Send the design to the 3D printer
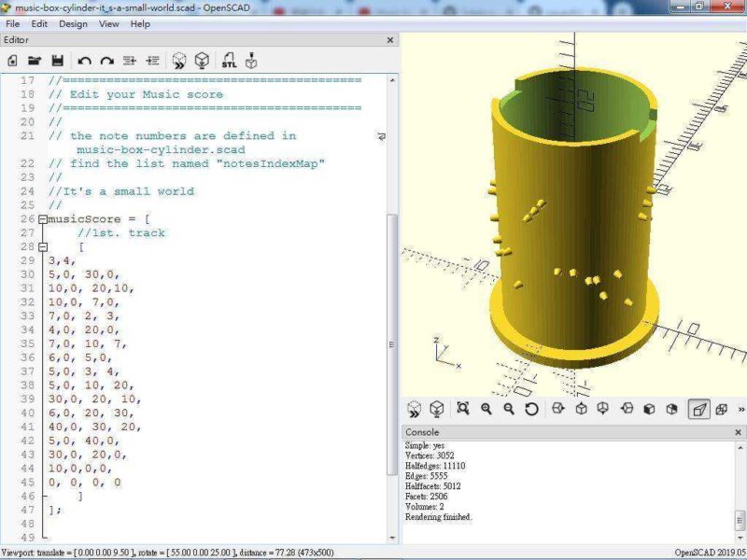This screenshot has height=560, width=747. pos(251,61)
